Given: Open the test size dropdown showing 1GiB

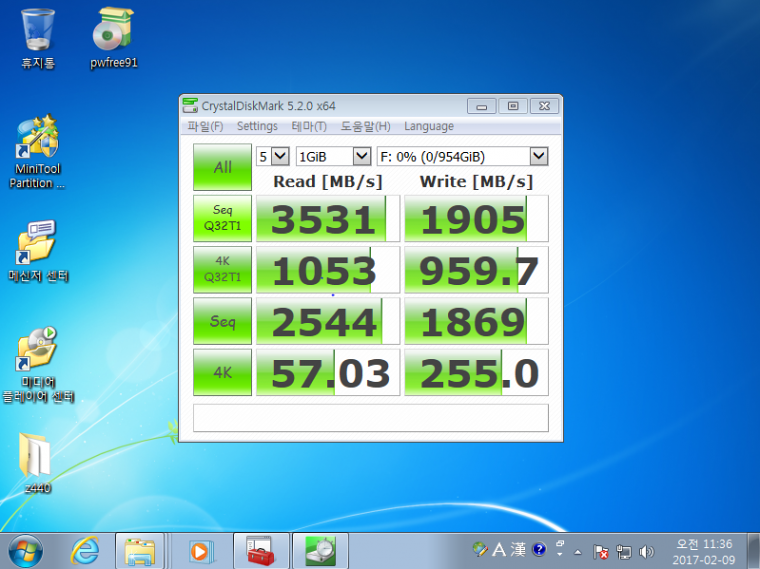Looking at the screenshot, I should click(x=333, y=157).
